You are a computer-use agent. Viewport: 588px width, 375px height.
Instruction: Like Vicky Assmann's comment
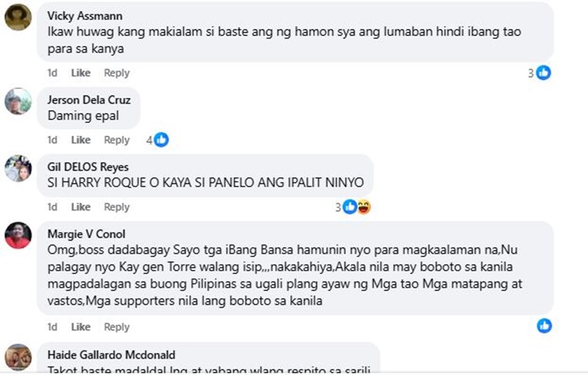click(x=81, y=73)
